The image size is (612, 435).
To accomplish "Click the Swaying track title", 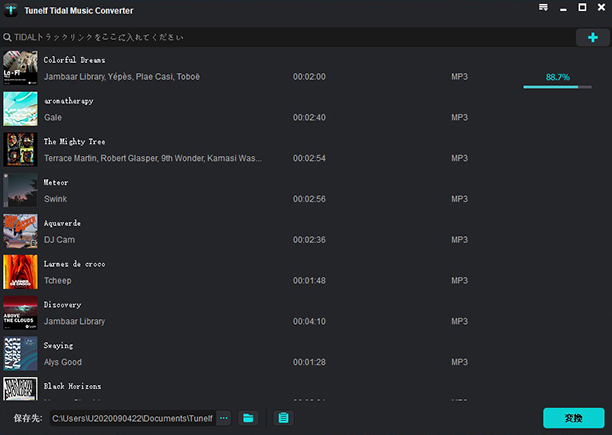I will 58,346.
